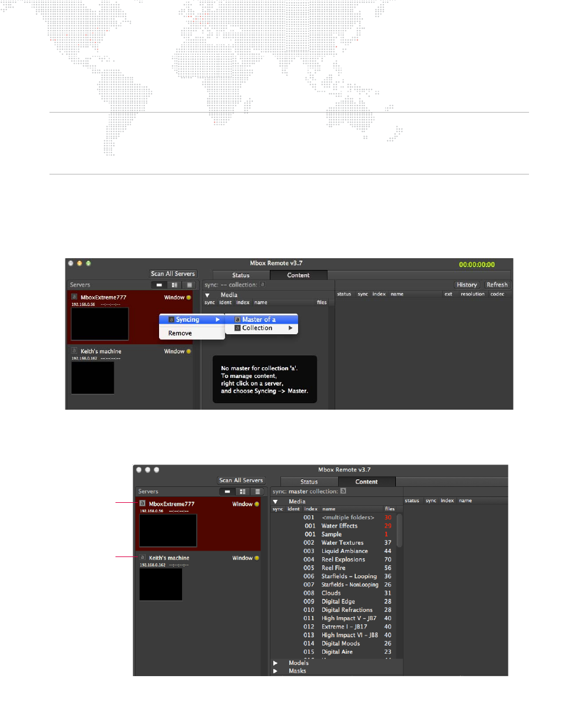Select High Impact V – JB7 row
Screen dimensions: 562x728
(333, 618)
